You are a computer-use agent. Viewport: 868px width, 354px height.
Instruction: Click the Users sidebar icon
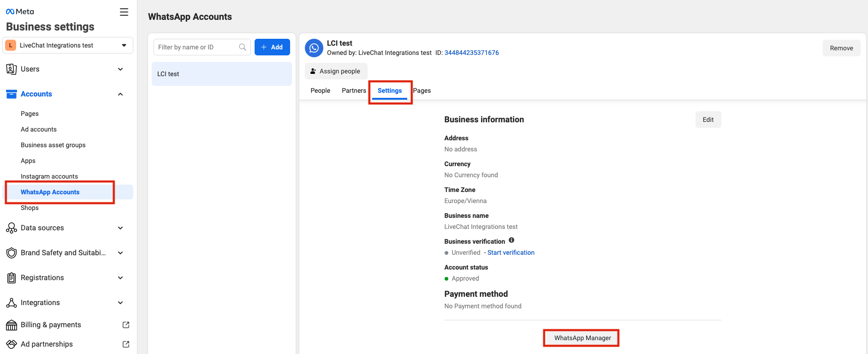(x=12, y=69)
